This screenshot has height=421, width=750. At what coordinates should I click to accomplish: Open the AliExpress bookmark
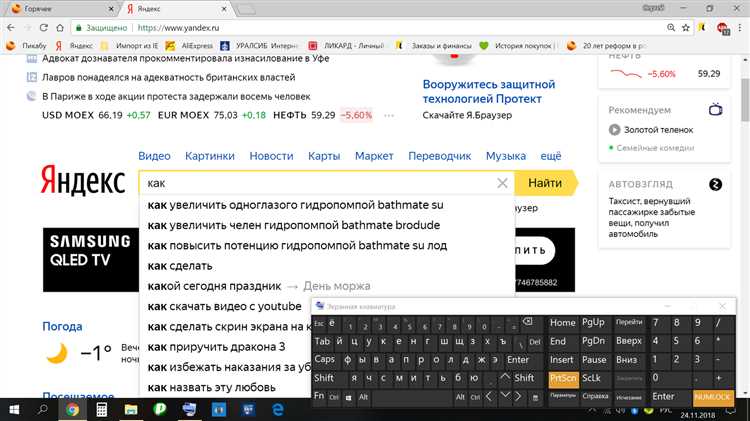[189, 46]
